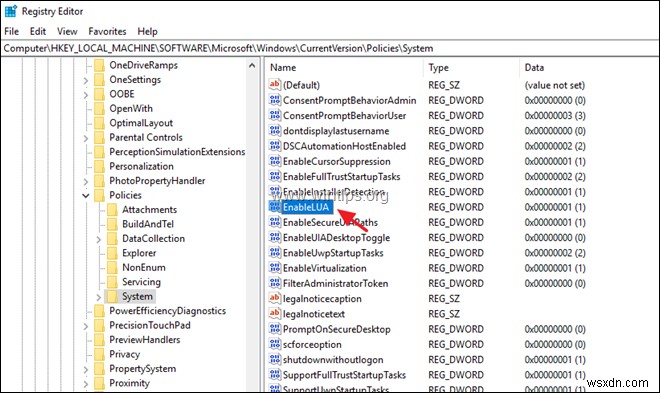This screenshot has height=393, width=660.
Task: Select EnableUwpStartupTasks DWORD icon
Action: pos(274,252)
